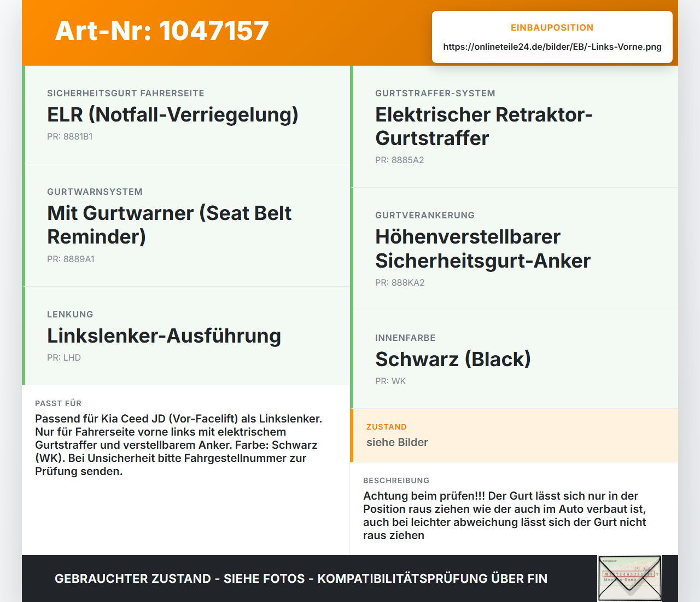Click the SICHERHEITSGURT FAHRERSEITE label

click(126, 93)
